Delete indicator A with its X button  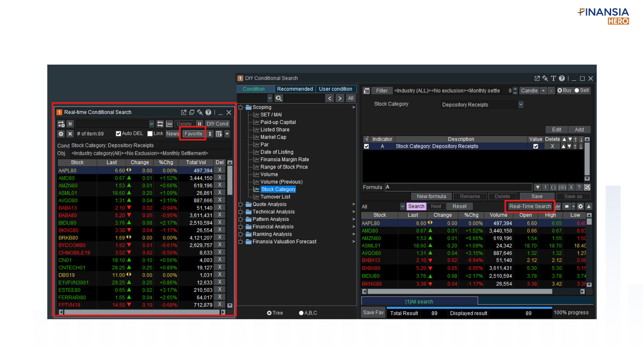point(552,146)
